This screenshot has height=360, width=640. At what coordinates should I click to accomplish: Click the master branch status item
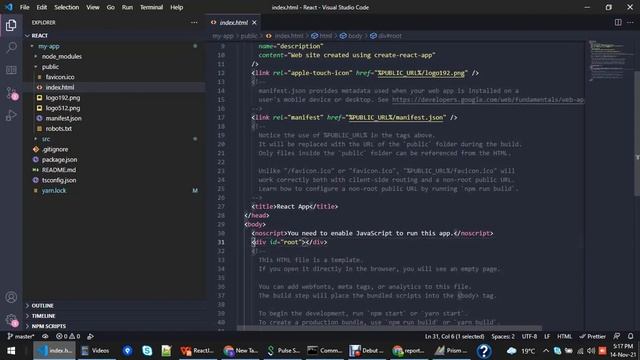[x=20, y=336]
